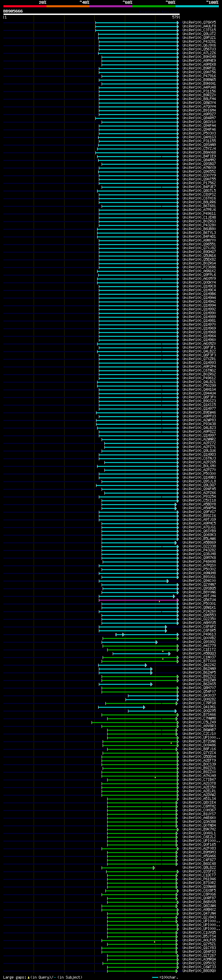Open hit UniRef100_Q9LUT2

[x=199, y=34]
